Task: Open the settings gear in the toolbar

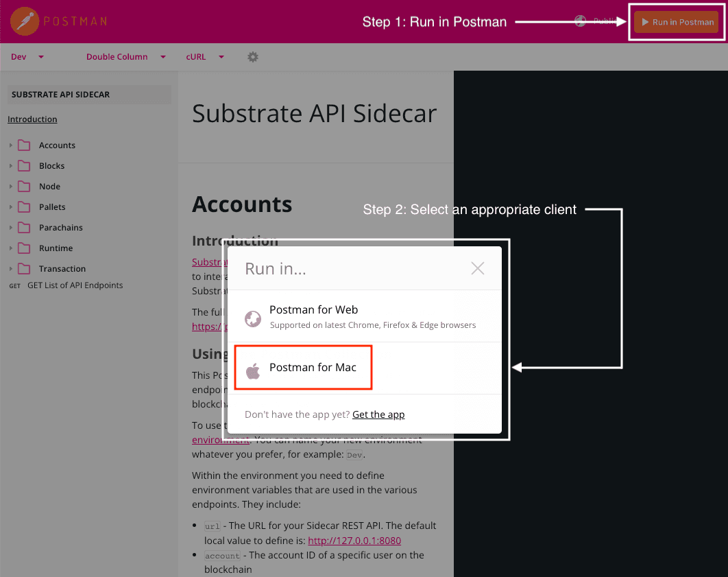Action: 252,56
